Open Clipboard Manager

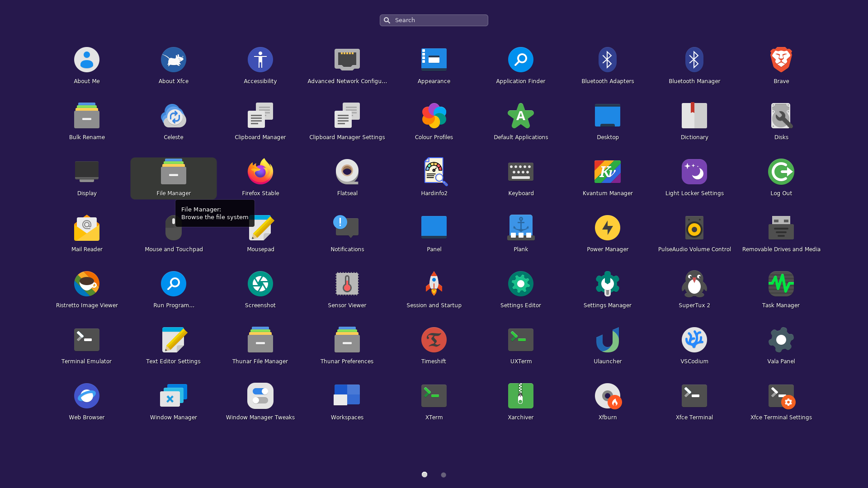[x=260, y=122]
